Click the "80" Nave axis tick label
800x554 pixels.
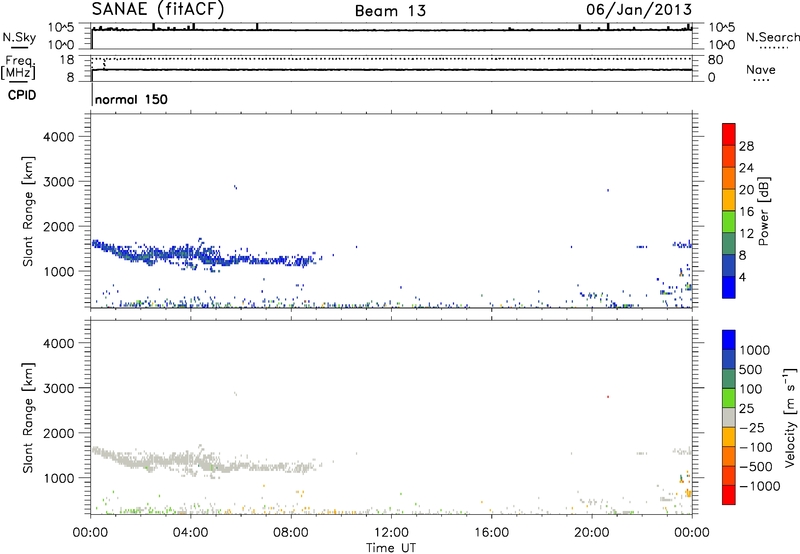click(x=715, y=60)
